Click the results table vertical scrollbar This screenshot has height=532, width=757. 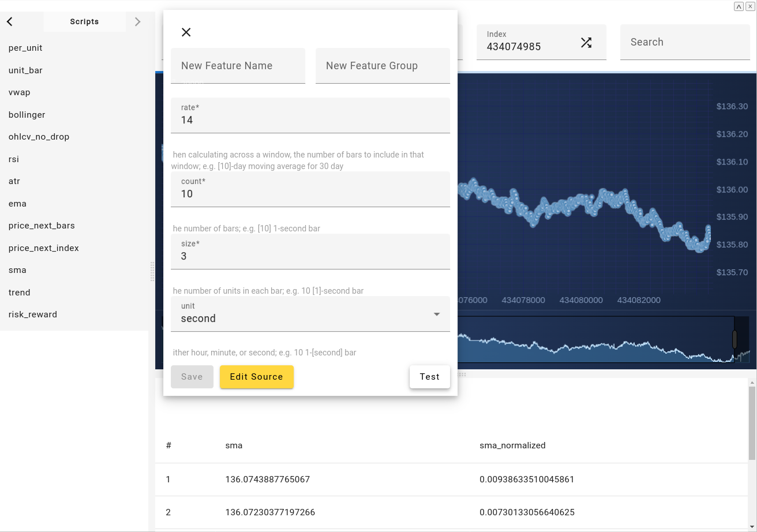click(752, 424)
